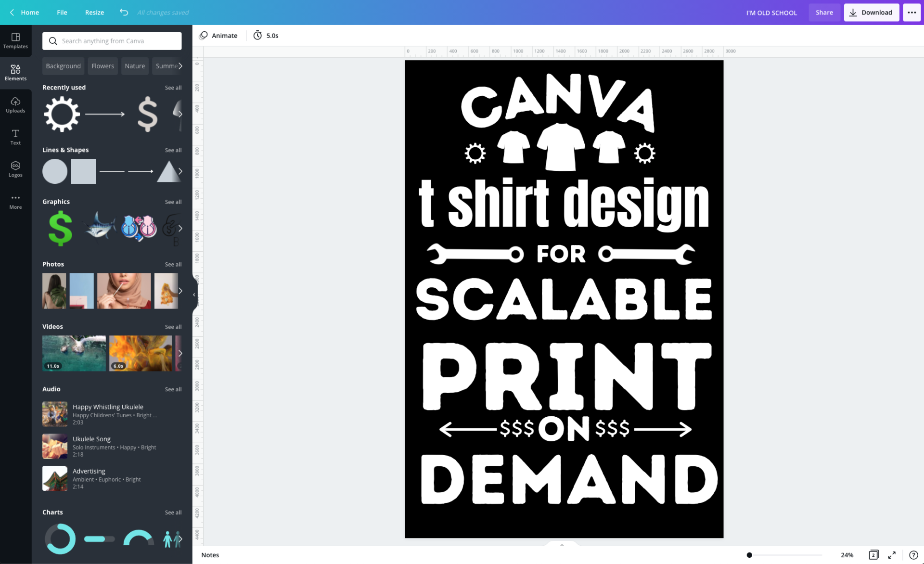This screenshot has width=924, height=564.
Task: Show more Photos chevron
Action: click(180, 291)
